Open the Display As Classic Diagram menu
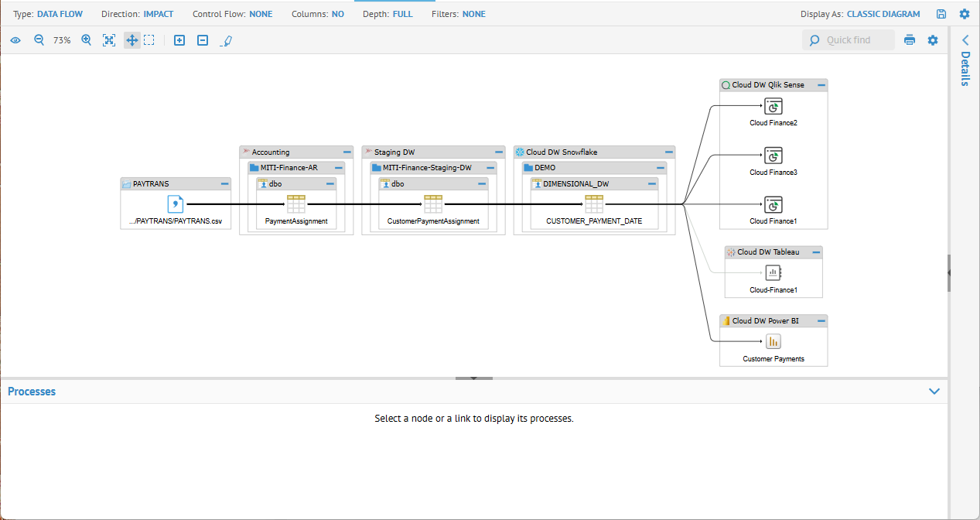The image size is (980, 520). [883, 14]
